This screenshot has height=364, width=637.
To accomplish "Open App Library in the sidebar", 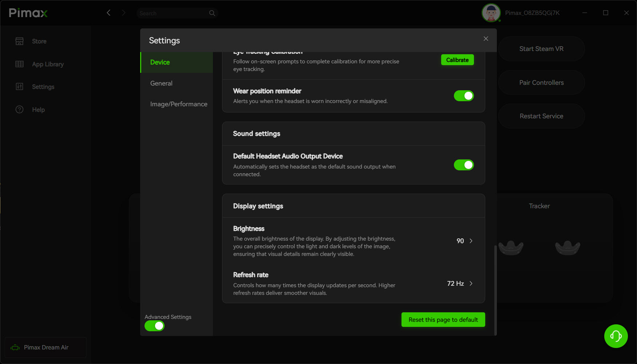I will (x=48, y=64).
